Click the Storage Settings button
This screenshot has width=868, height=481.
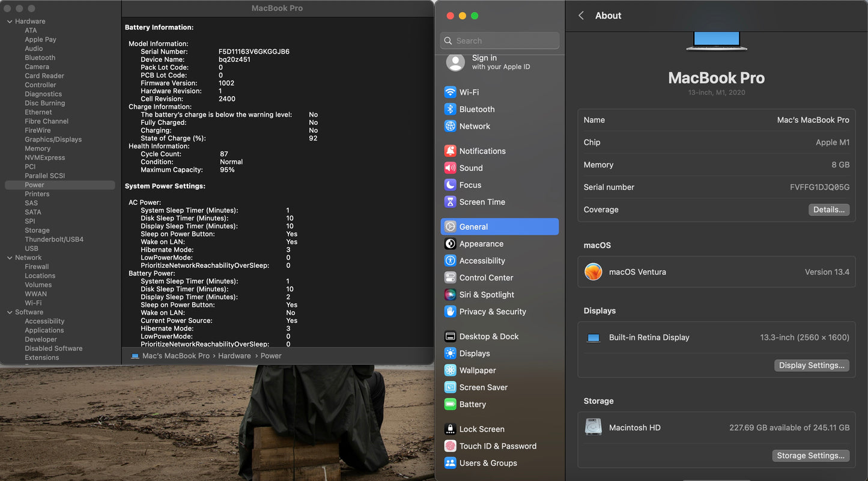[x=810, y=456]
